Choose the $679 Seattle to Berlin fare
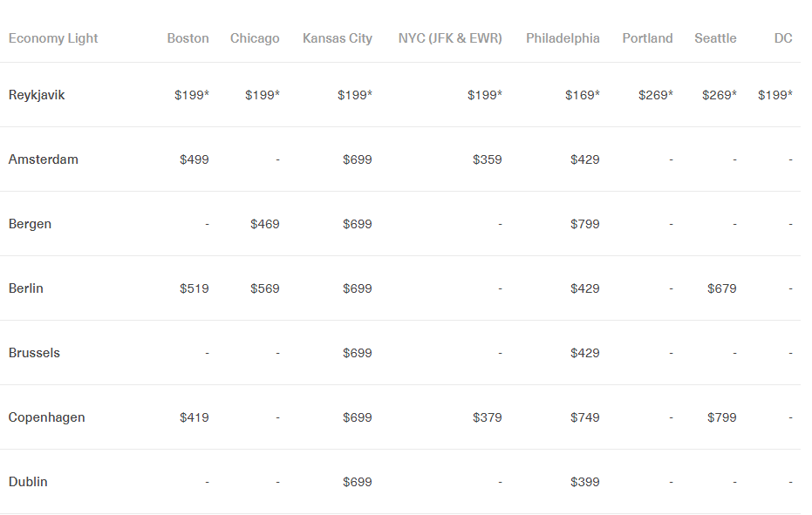The width and height of the screenshot is (812, 515). point(722,288)
